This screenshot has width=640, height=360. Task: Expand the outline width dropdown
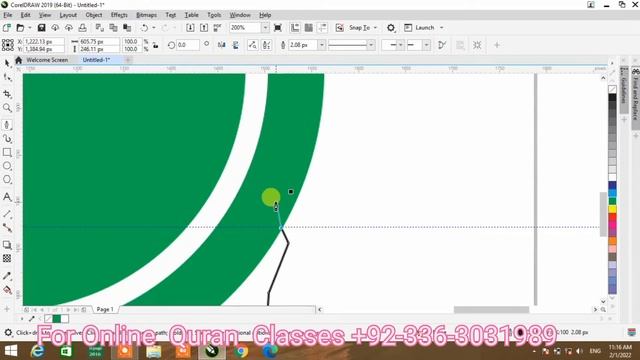pos(322,45)
